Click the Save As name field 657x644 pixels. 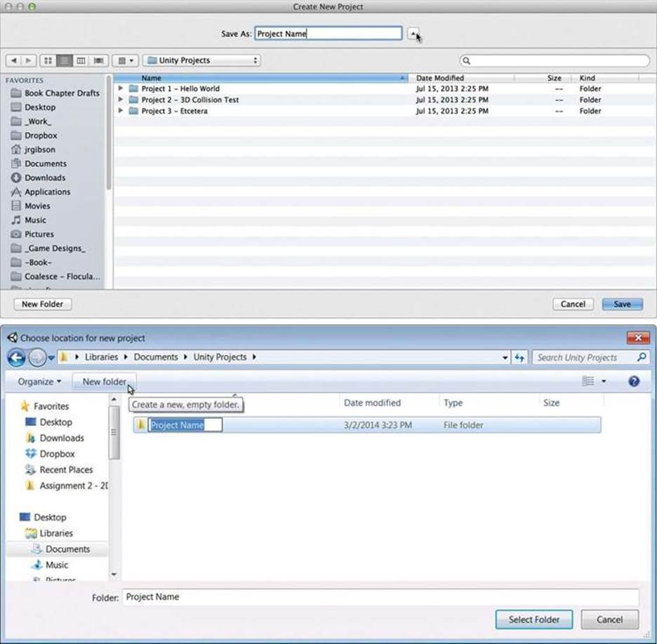point(328,34)
